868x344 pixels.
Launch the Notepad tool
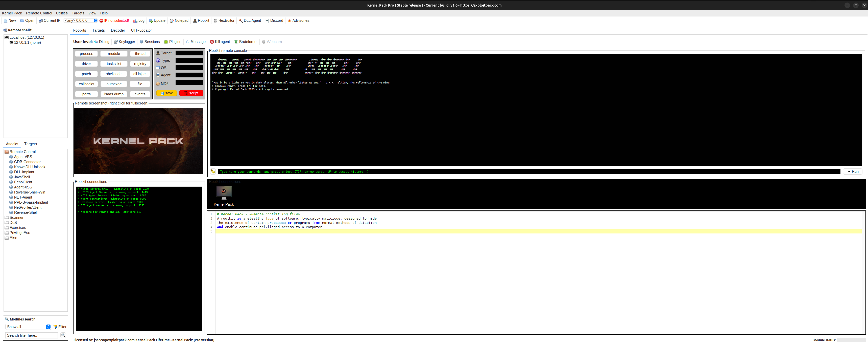pos(179,20)
